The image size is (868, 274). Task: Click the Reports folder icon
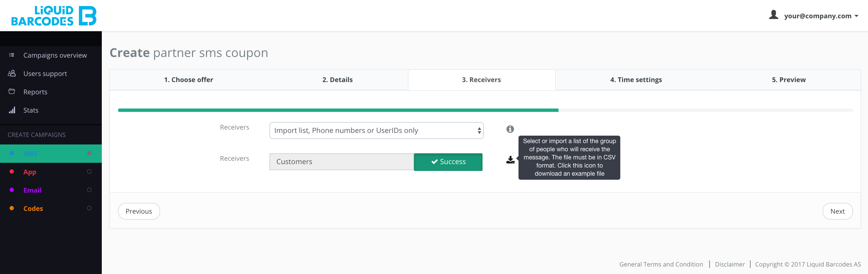pyautogui.click(x=12, y=91)
